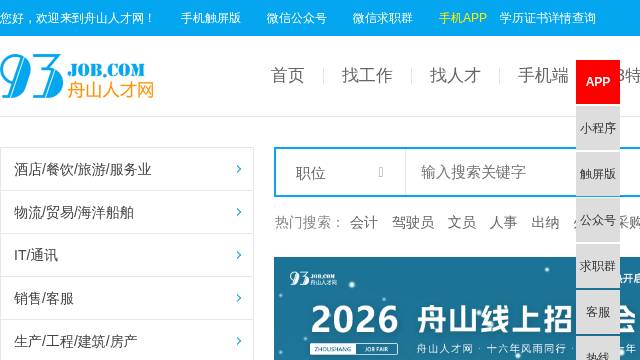Expand the IT/通讯 category
The width and height of the screenshot is (640, 360).
(x=127, y=255)
